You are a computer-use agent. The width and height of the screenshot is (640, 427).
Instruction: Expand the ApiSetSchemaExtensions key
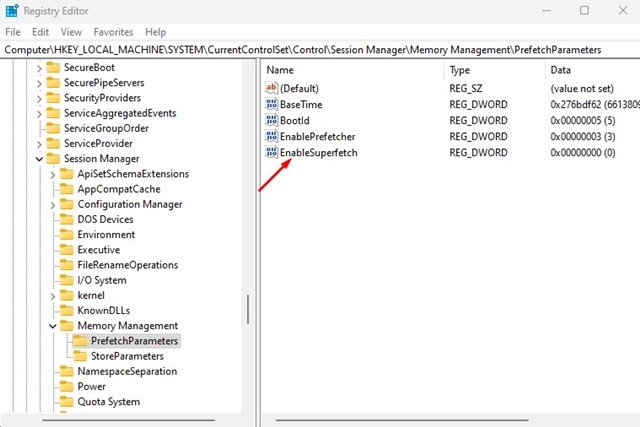pos(53,174)
